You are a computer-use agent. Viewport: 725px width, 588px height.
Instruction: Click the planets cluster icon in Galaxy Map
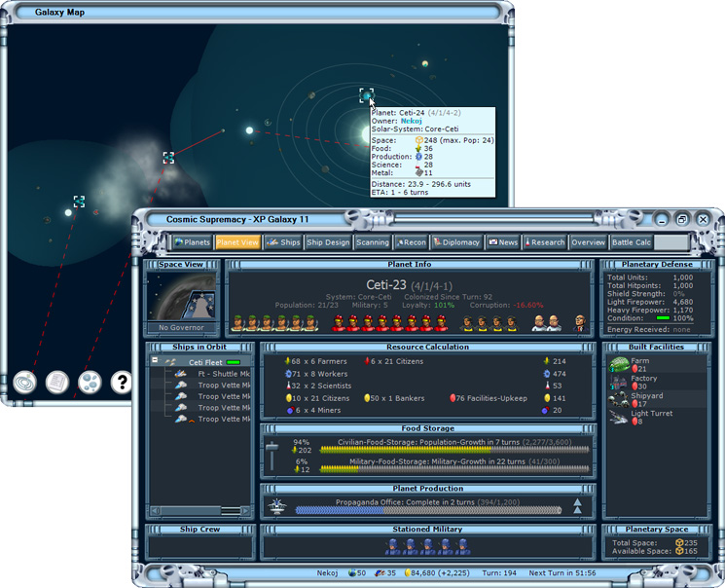[x=90, y=383]
